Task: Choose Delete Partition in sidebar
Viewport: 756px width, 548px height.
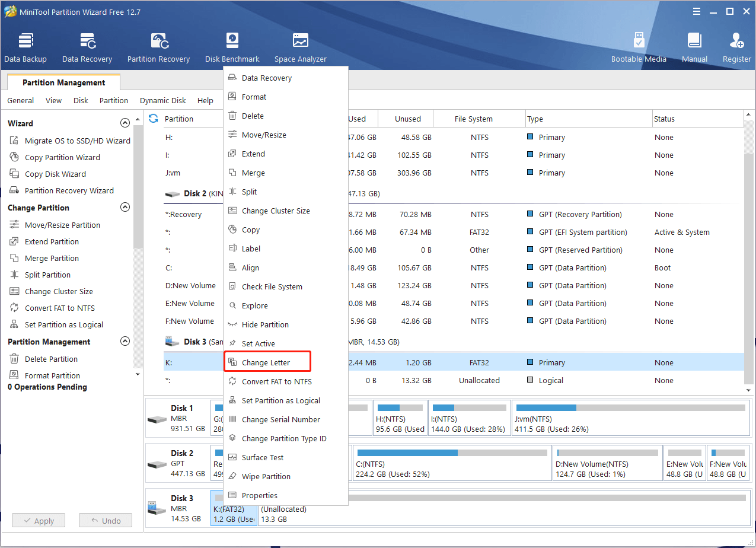Action: point(44,359)
